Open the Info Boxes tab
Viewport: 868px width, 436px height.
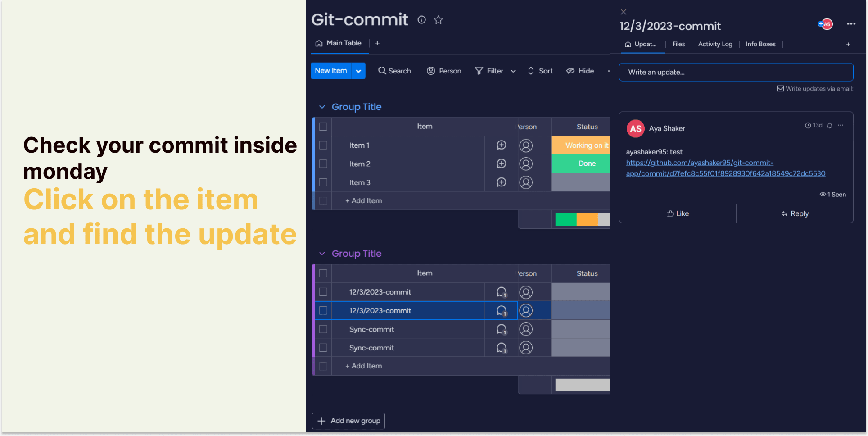[x=760, y=44]
